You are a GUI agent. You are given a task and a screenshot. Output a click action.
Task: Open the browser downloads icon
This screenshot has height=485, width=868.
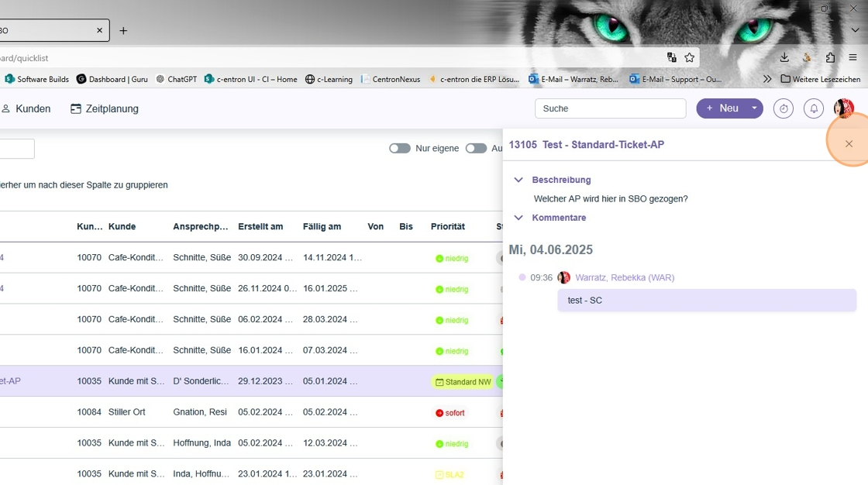point(784,57)
